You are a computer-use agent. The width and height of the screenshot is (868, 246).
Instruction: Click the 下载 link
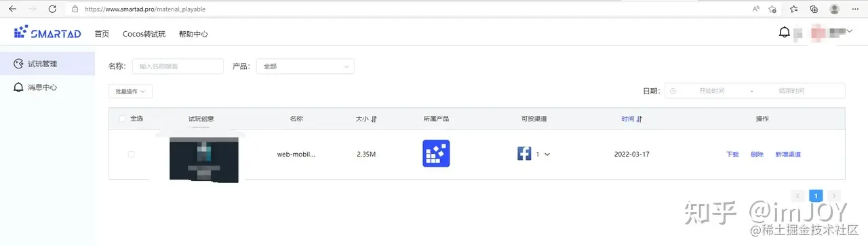(732, 155)
